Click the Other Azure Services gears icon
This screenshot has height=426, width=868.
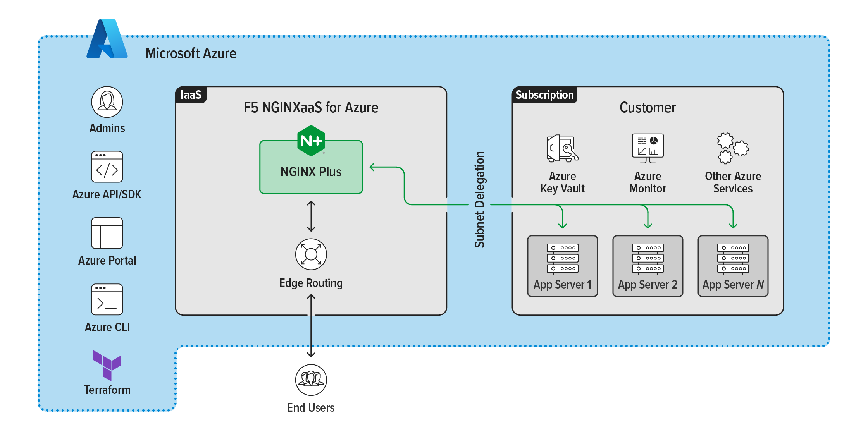[x=732, y=148]
